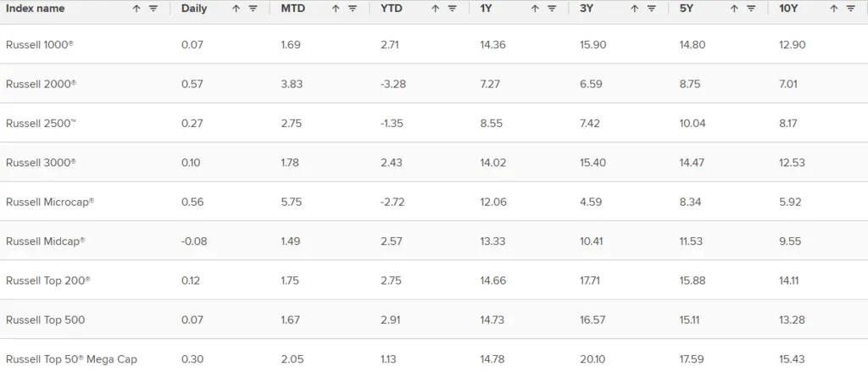Sort table by Index name column arrow
Image resolution: width=868 pixels, height=372 pixels.
[x=136, y=8]
